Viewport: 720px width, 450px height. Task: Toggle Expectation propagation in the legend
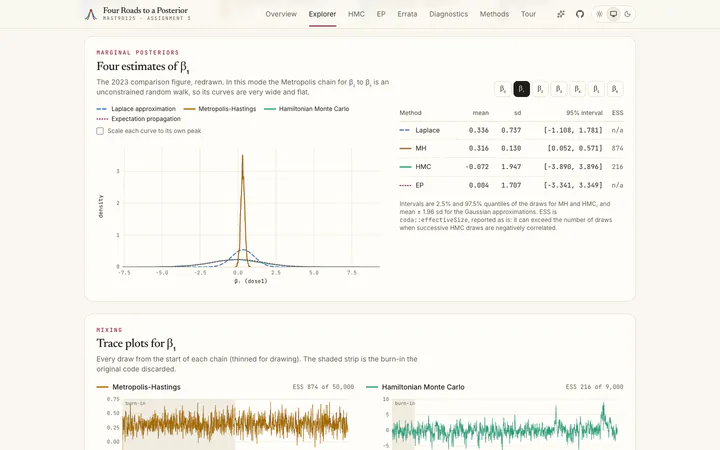138,119
